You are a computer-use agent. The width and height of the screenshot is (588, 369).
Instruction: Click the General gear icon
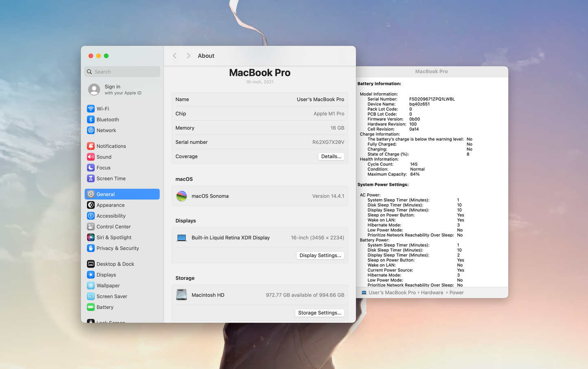point(91,194)
